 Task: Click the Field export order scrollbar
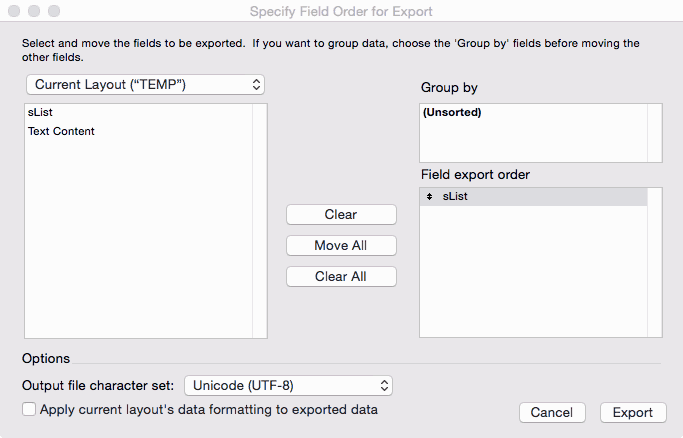click(654, 262)
